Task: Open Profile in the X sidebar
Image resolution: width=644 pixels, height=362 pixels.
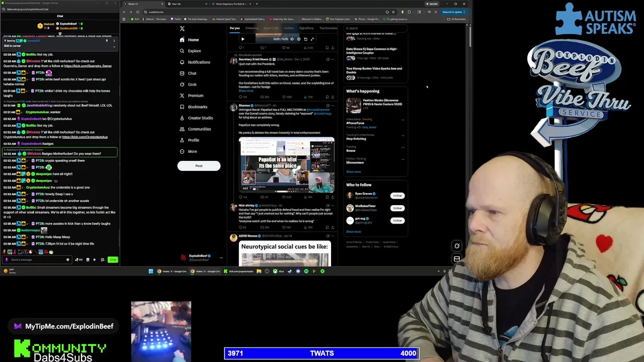Action: pos(189,140)
